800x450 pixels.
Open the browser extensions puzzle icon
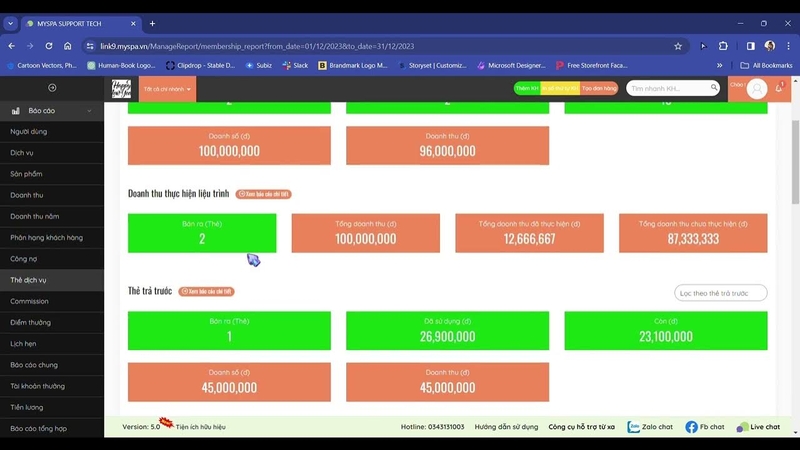[723, 46]
